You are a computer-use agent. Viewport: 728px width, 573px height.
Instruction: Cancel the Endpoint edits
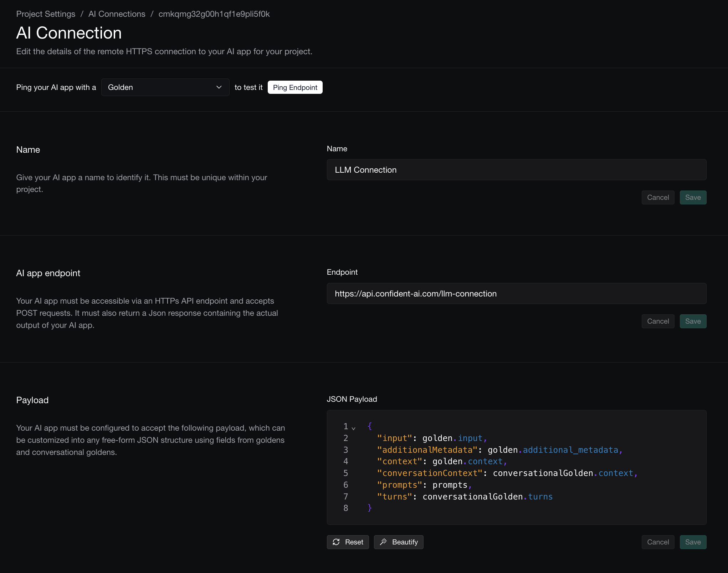tap(658, 321)
